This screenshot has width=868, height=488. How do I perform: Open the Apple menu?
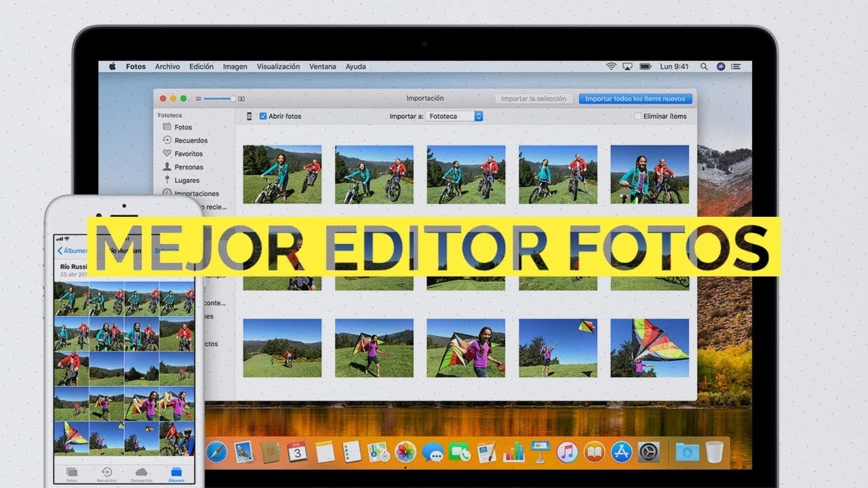(113, 66)
